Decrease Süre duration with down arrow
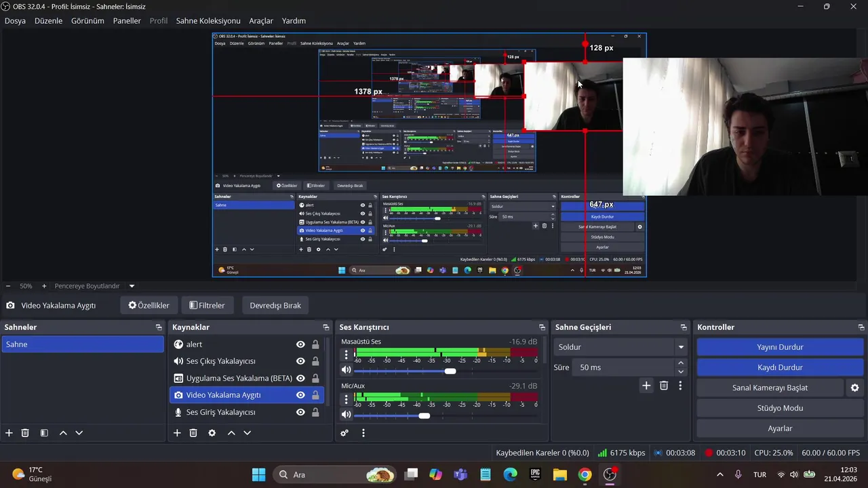Viewport: 868px width, 488px height. point(681,371)
